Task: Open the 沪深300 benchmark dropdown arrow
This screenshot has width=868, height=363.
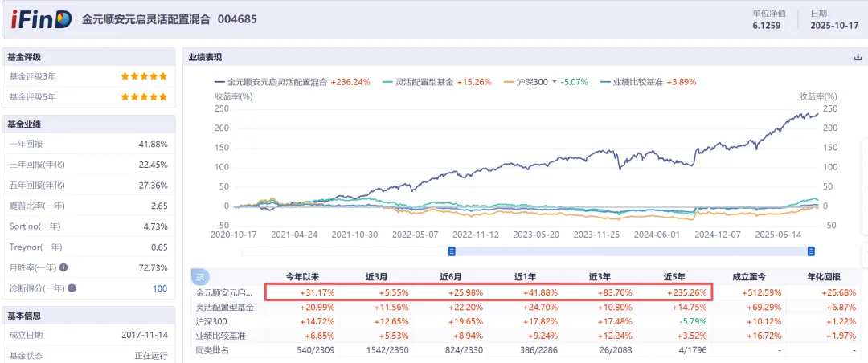Action: (554, 82)
